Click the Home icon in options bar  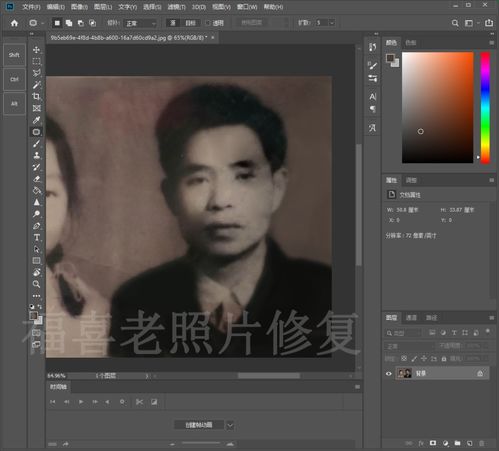coord(14,23)
